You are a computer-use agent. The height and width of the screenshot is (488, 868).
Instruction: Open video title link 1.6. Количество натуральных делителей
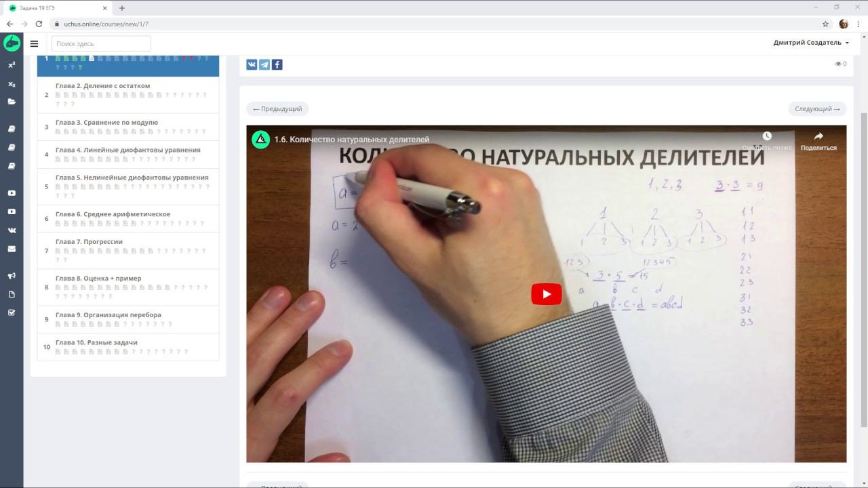click(x=351, y=140)
